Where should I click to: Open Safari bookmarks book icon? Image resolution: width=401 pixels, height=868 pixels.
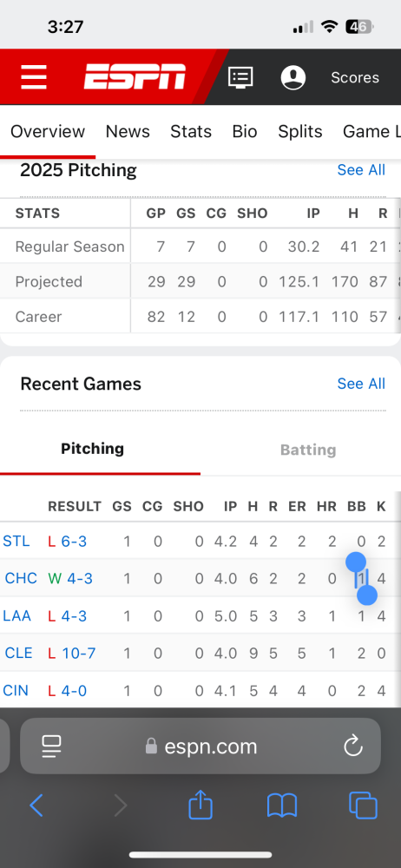[x=282, y=806]
